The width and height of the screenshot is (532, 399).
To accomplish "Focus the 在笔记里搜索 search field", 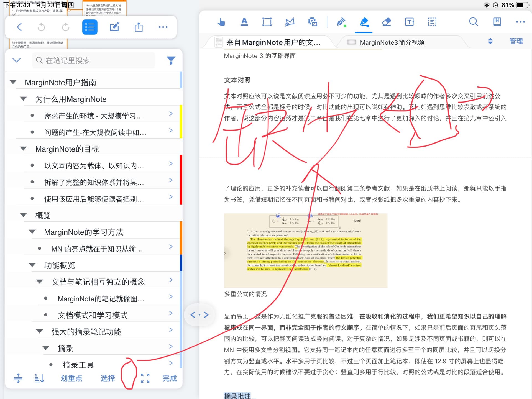I will coord(94,60).
